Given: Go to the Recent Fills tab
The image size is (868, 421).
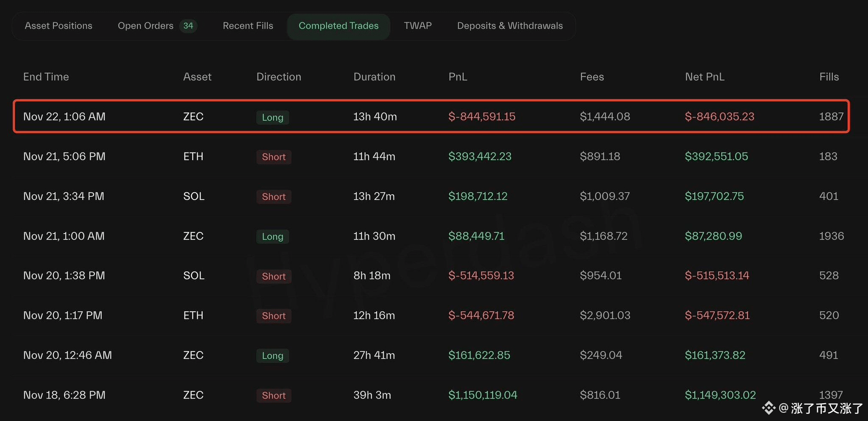Looking at the screenshot, I should coord(248,26).
